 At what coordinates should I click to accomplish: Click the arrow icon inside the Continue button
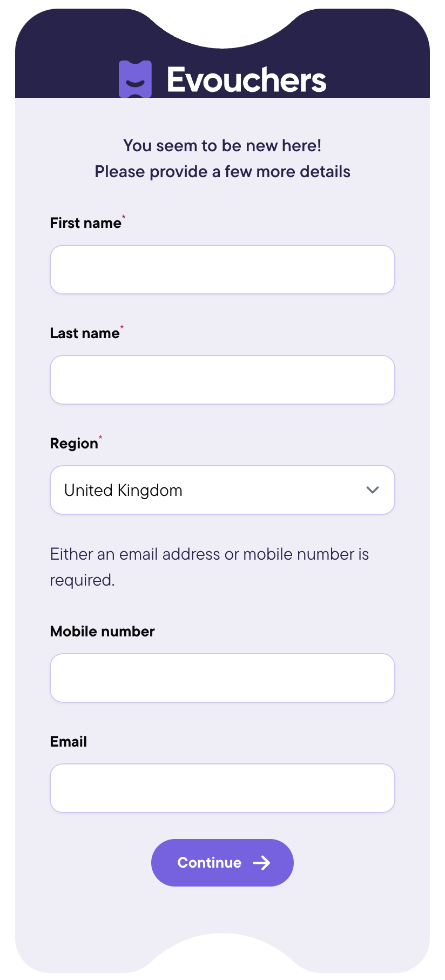click(x=261, y=863)
